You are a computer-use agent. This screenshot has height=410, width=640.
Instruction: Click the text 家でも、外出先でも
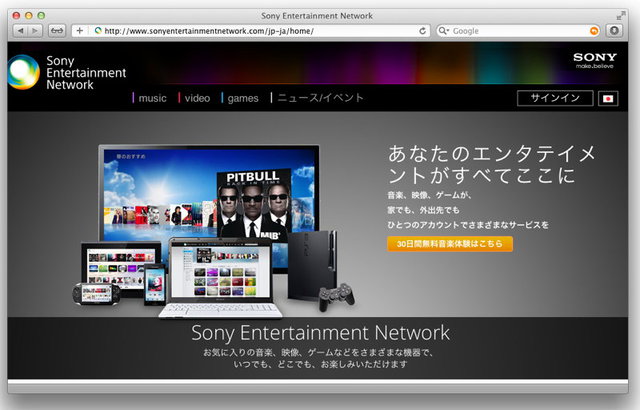coord(423,210)
